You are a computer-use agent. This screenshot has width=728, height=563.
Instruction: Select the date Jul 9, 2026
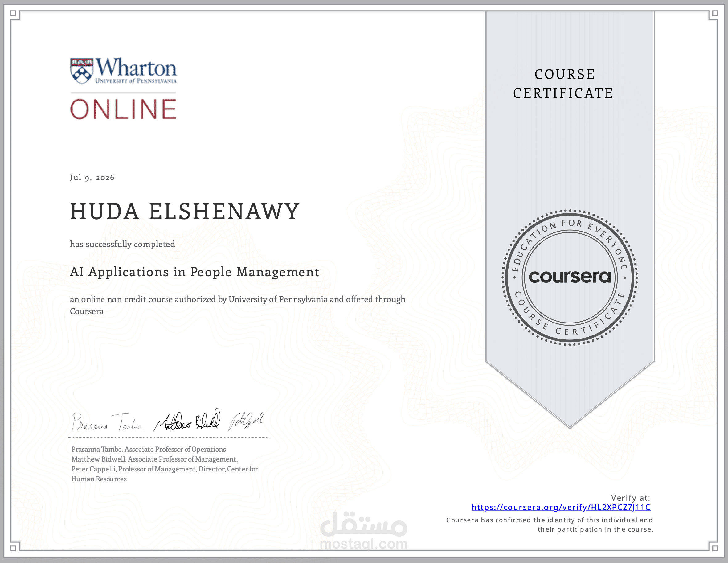click(x=92, y=177)
